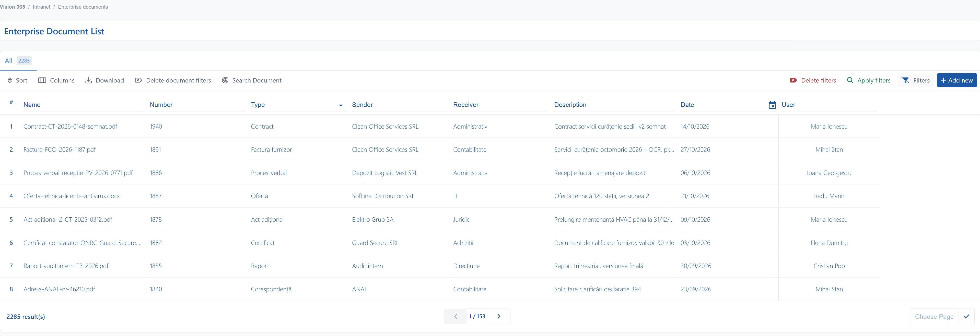Select the All tab
The image size is (980, 336).
[x=18, y=60]
